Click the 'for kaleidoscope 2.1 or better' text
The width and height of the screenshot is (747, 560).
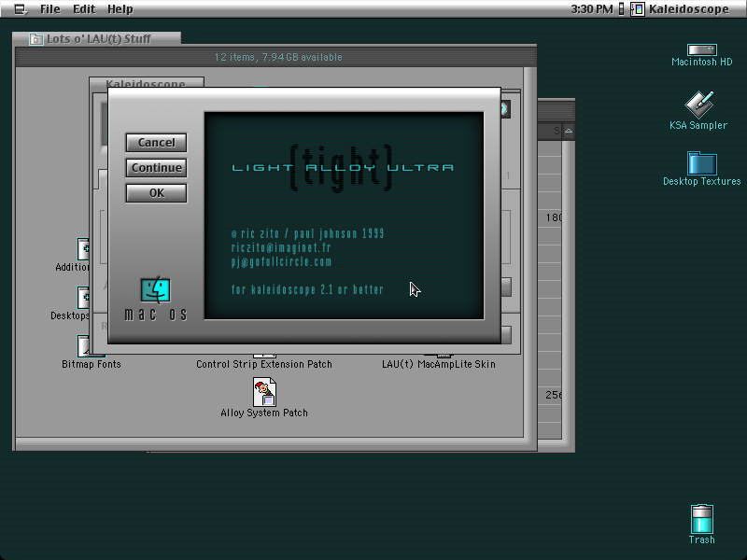click(x=307, y=289)
